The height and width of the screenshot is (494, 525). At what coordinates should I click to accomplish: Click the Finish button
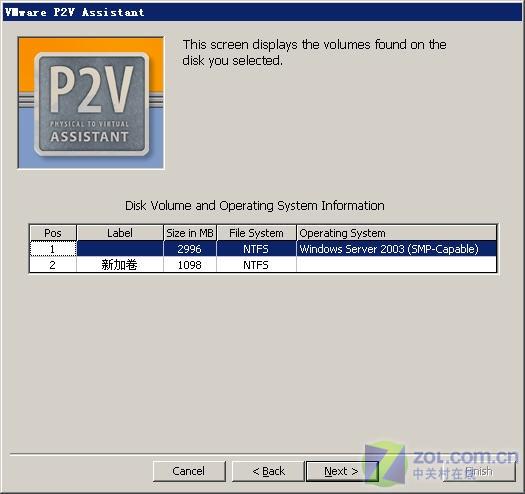(x=479, y=471)
